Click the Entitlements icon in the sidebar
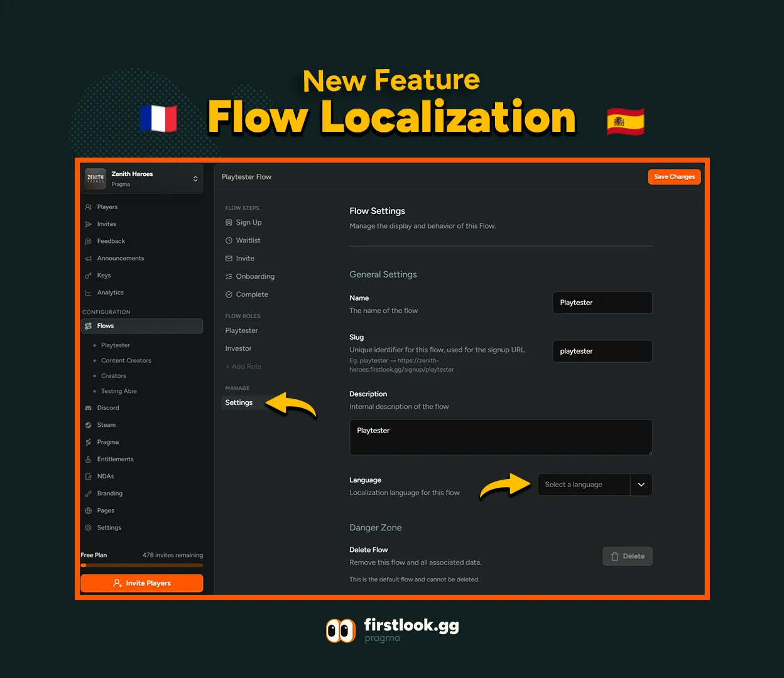 89,459
